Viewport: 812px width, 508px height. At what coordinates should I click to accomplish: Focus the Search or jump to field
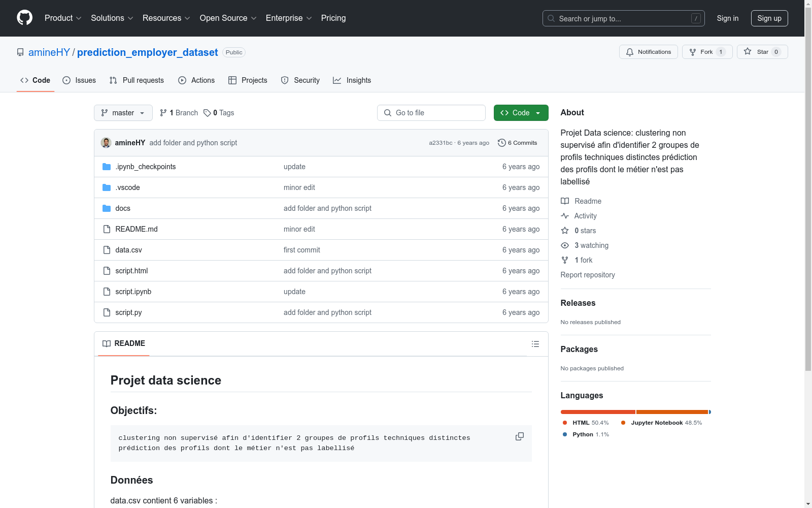[624, 18]
